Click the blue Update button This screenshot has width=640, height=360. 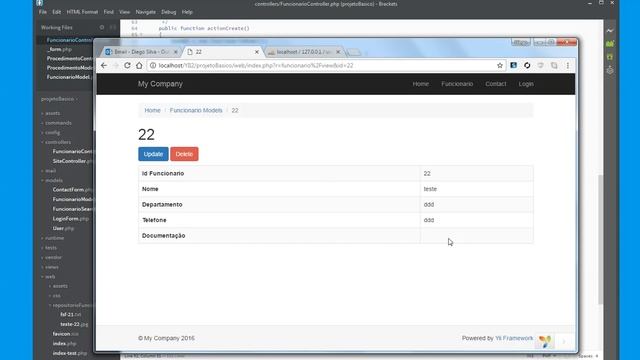(x=153, y=154)
